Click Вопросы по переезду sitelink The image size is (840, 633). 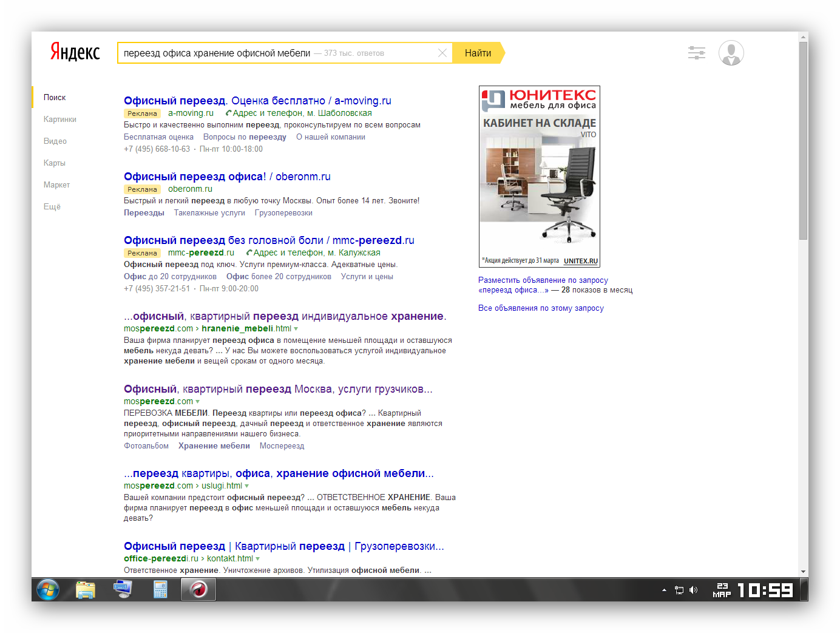[x=245, y=137]
